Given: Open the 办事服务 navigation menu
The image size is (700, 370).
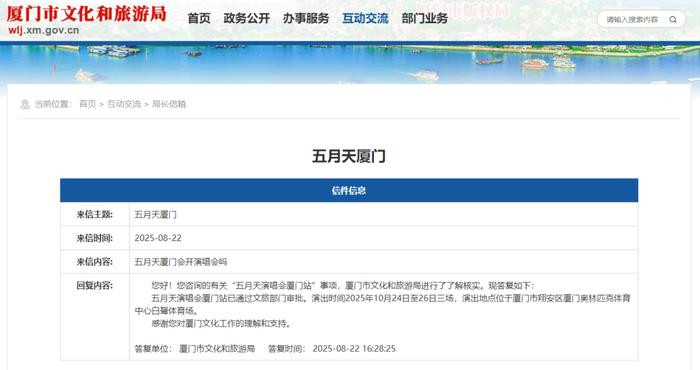Looking at the screenshot, I should [x=306, y=18].
